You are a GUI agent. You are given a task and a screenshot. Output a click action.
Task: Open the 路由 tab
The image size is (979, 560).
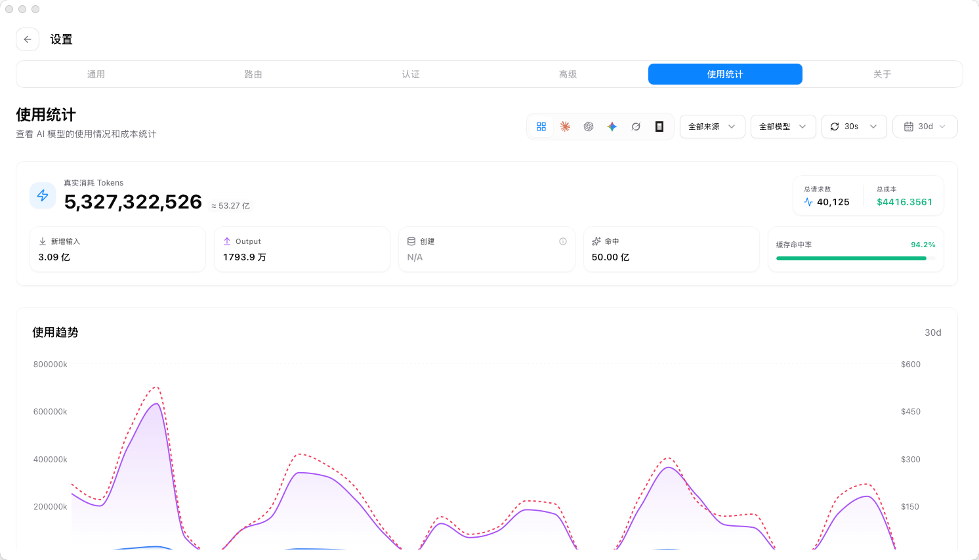[253, 74]
